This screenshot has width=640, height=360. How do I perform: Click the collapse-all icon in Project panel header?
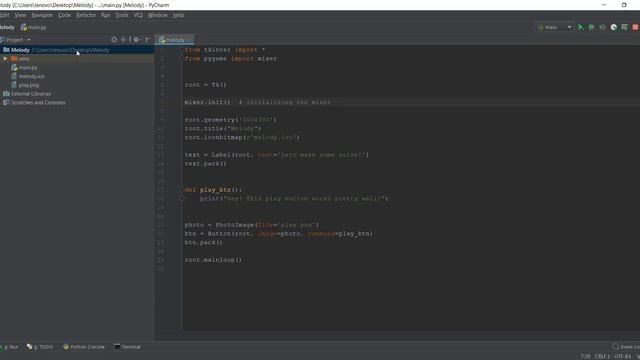point(123,40)
